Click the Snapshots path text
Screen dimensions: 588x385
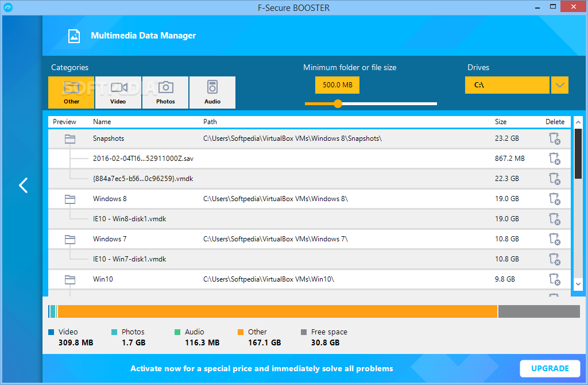(292, 138)
